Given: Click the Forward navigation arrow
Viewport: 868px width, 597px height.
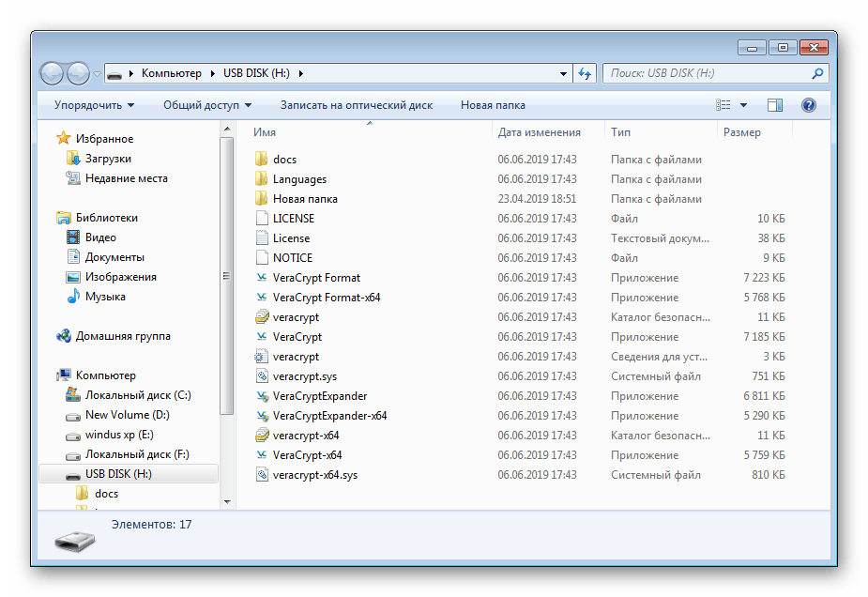Looking at the screenshot, I should click(78, 73).
